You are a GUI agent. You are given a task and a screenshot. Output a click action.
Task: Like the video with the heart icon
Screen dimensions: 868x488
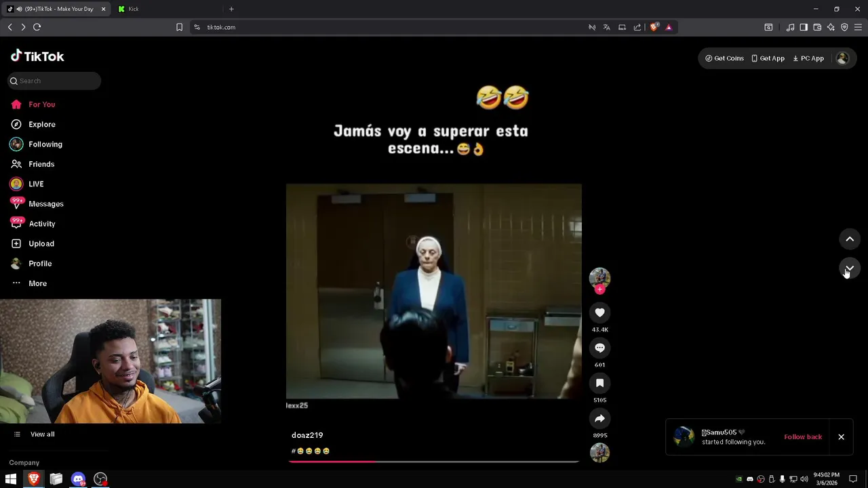coord(599,312)
